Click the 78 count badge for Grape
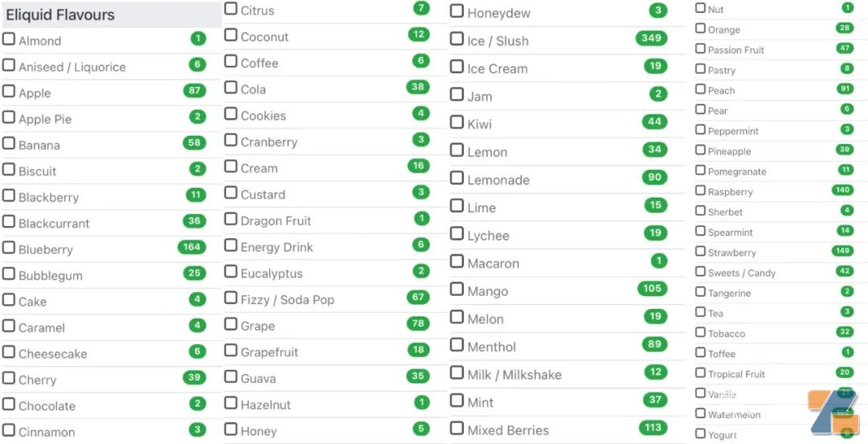Viewport: 868px width, 444px height. pyautogui.click(x=418, y=323)
